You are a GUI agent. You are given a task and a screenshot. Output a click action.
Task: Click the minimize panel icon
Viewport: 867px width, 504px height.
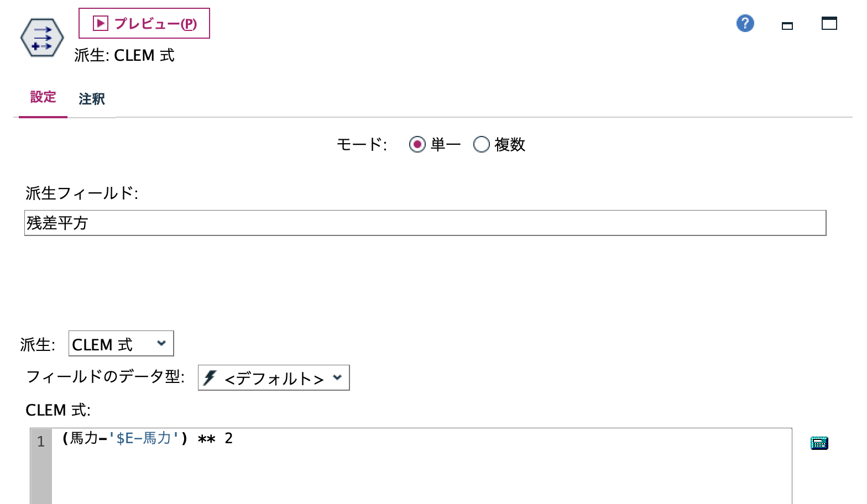click(787, 24)
